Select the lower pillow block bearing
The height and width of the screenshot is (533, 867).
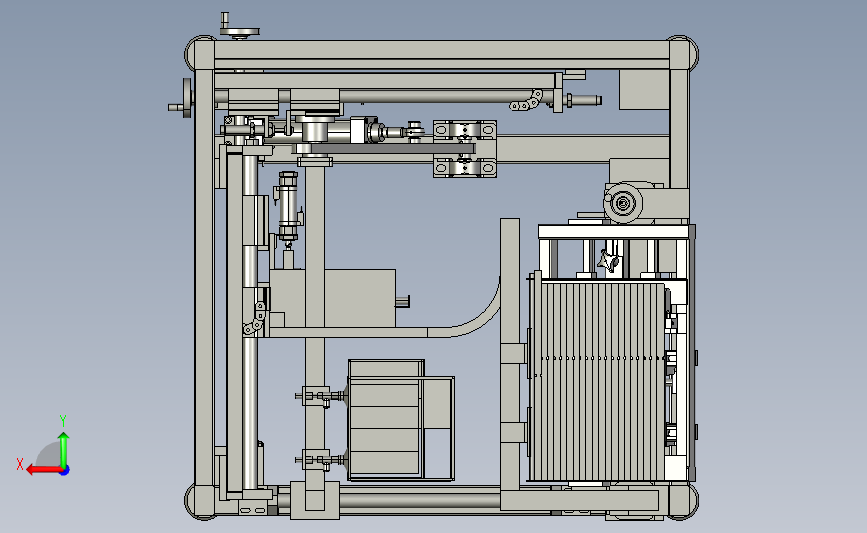click(x=464, y=167)
